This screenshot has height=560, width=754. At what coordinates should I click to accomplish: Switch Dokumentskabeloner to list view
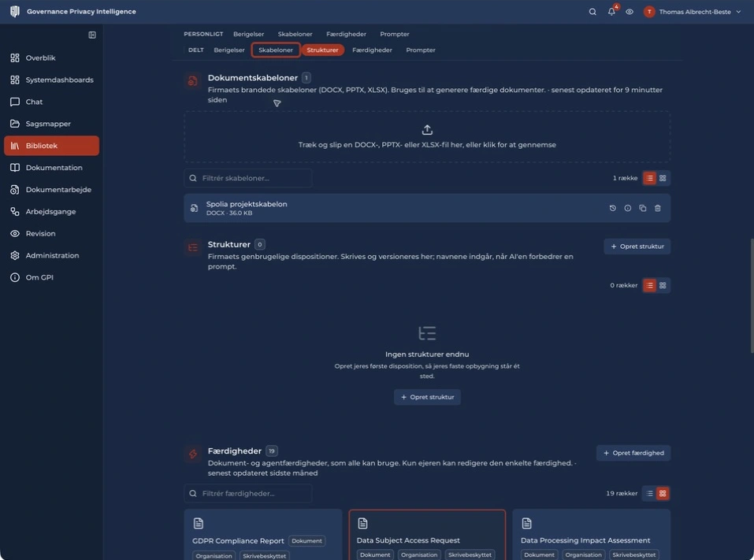click(650, 178)
